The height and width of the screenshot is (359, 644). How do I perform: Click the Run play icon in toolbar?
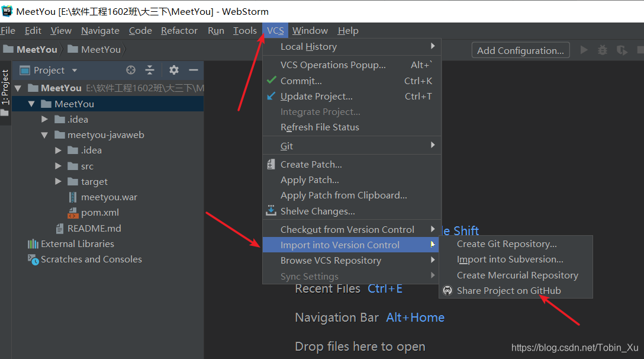coord(584,50)
